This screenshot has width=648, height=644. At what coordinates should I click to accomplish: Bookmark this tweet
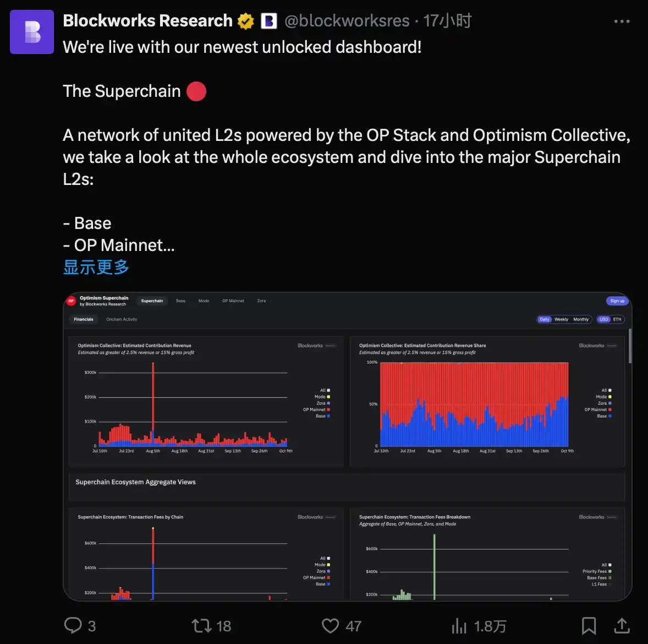589,625
